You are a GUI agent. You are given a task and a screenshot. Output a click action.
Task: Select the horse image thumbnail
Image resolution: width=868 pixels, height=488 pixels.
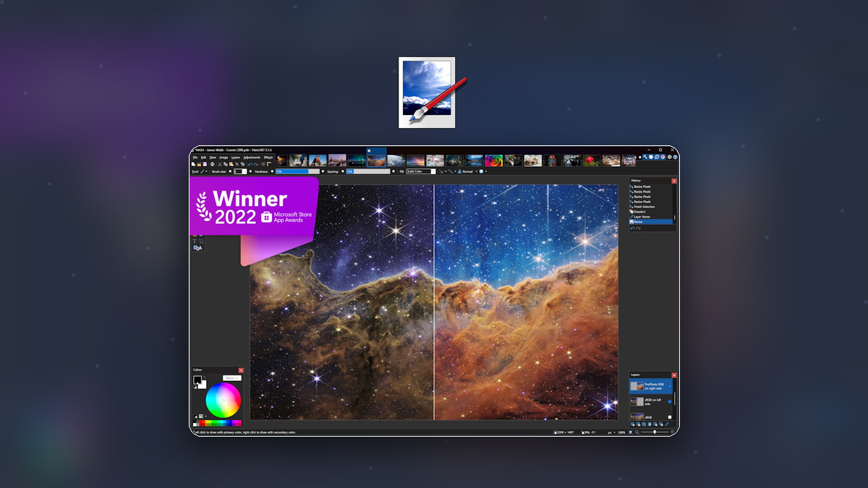click(318, 160)
